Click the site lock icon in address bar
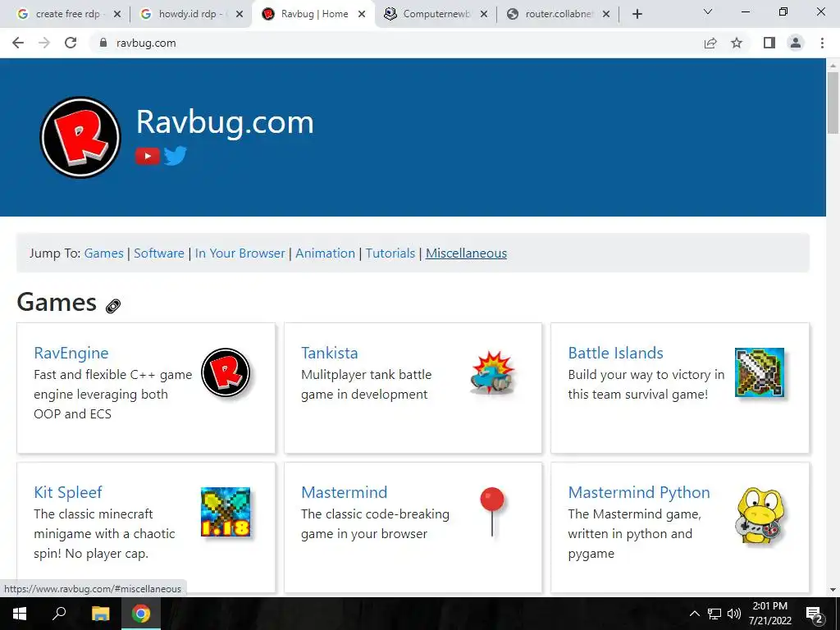 pyautogui.click(x=103, y=43)
